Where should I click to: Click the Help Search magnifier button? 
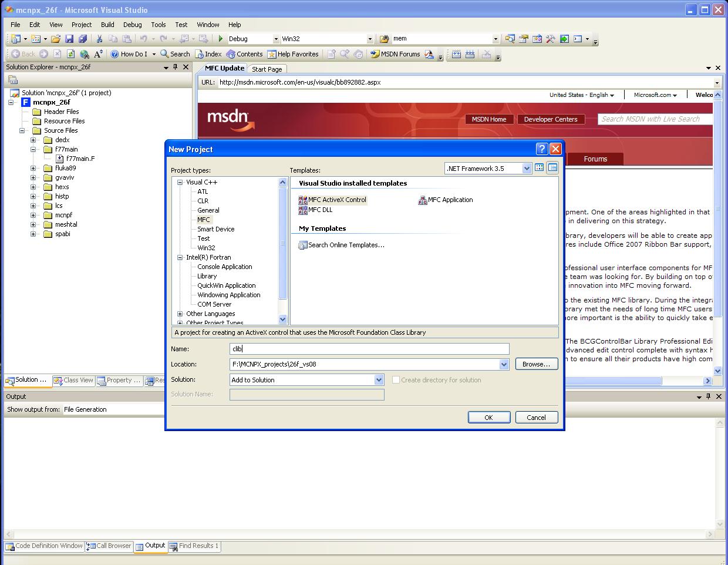[175, 54]
